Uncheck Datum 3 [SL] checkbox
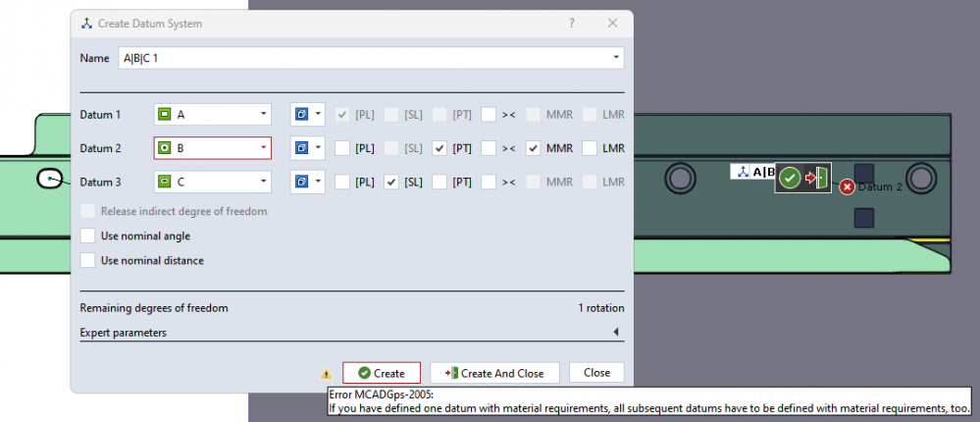 pyautogui.click(x=391, y=182)
